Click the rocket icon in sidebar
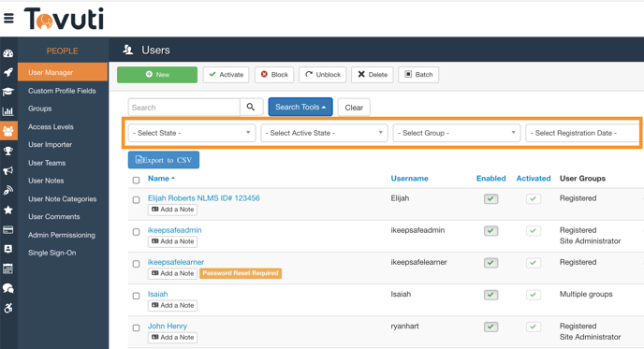The height and width of the screenshot is (349, 644). 8,72
